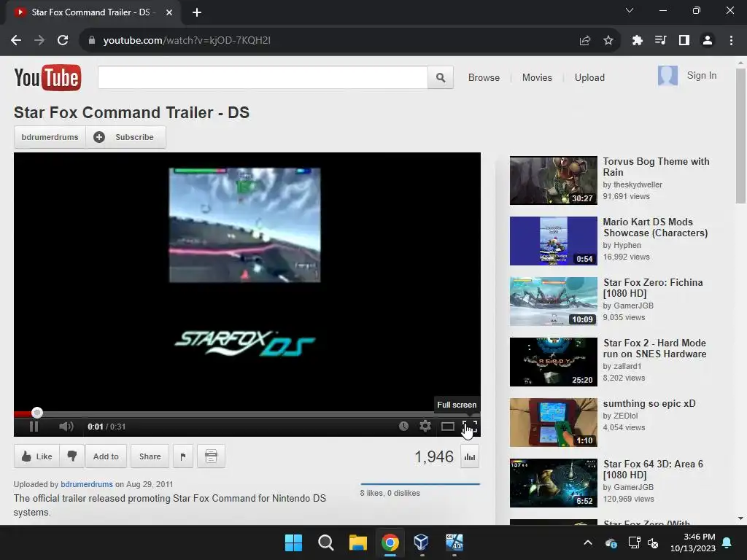Dislike the video with thumbs down
The image size is (747, 560).
72,456
